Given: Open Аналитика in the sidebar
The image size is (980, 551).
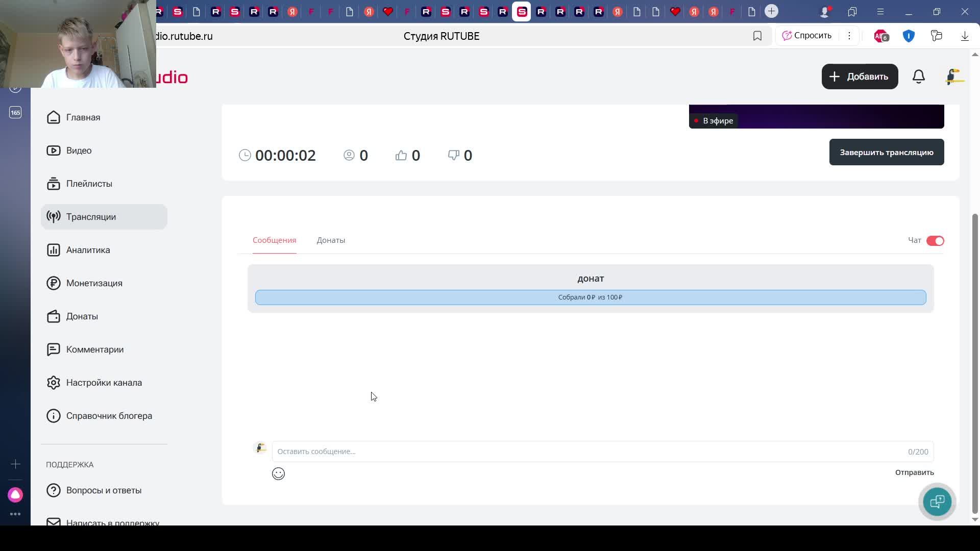Looking at the screenshot, I should (x=88, y=250).
